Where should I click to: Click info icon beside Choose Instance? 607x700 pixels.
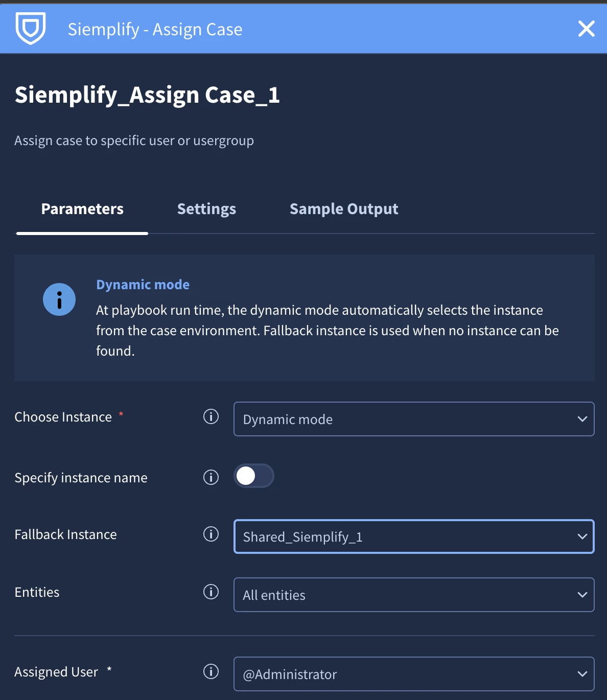pos(211,416)
